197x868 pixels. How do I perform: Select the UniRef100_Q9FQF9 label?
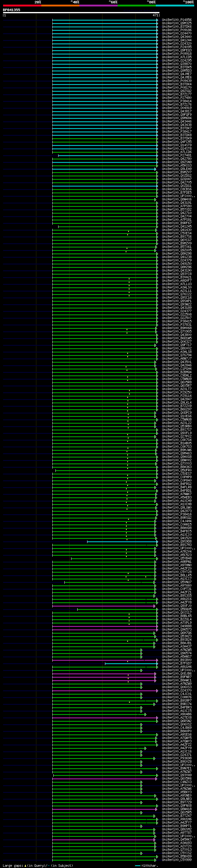[177, 115]
